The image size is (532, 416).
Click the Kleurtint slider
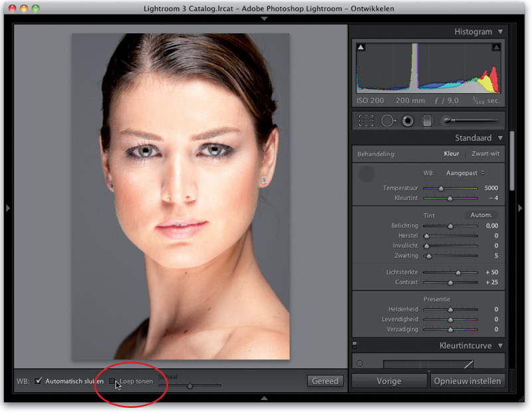(450, 198)
